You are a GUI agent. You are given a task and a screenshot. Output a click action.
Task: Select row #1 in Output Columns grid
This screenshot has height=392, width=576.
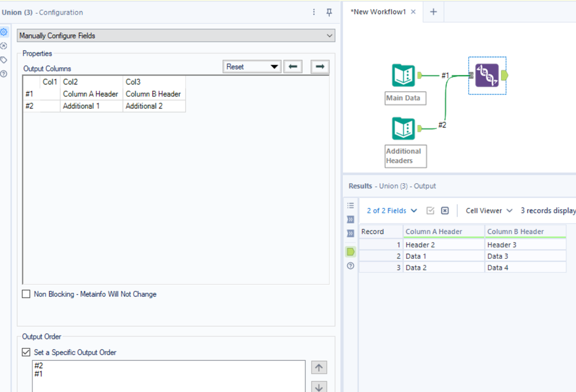click(x=31, y=94)
